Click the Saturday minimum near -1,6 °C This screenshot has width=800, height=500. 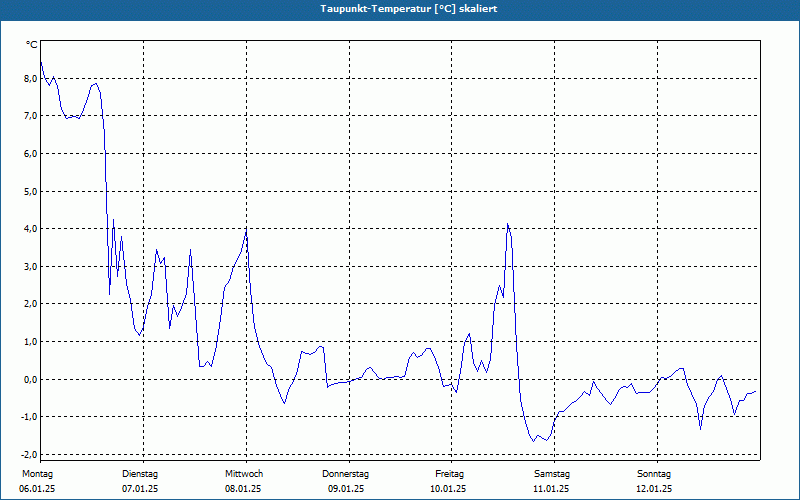click(x=534, y=441)
